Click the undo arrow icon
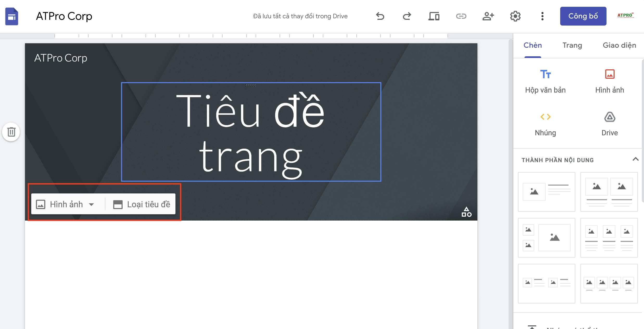 380,16
